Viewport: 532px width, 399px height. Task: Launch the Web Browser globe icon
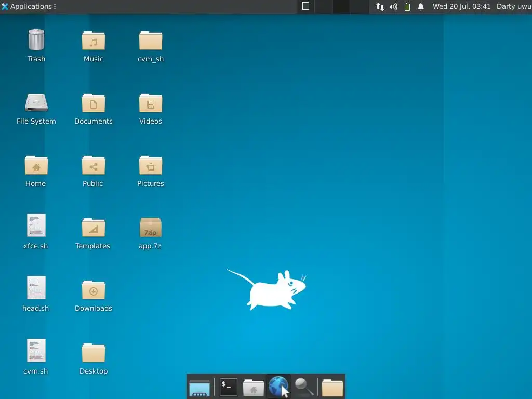(278, 387)
